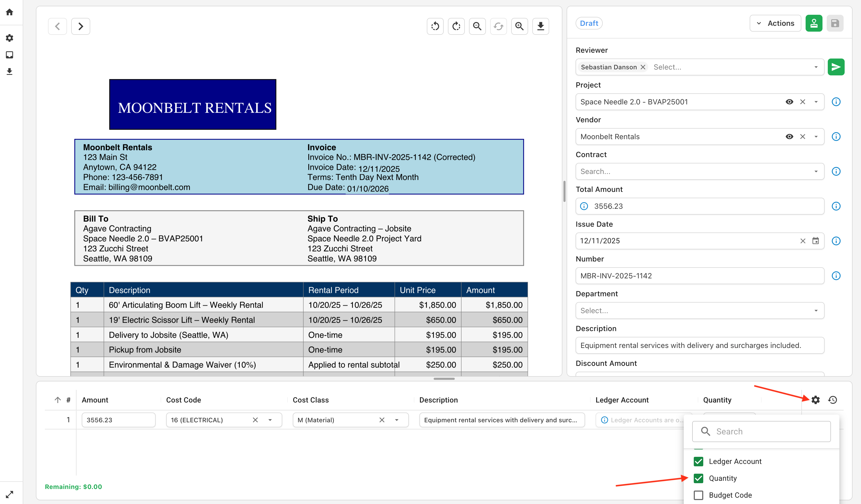Click the Ledger Account line item field
861x504 pixels.
644,420
